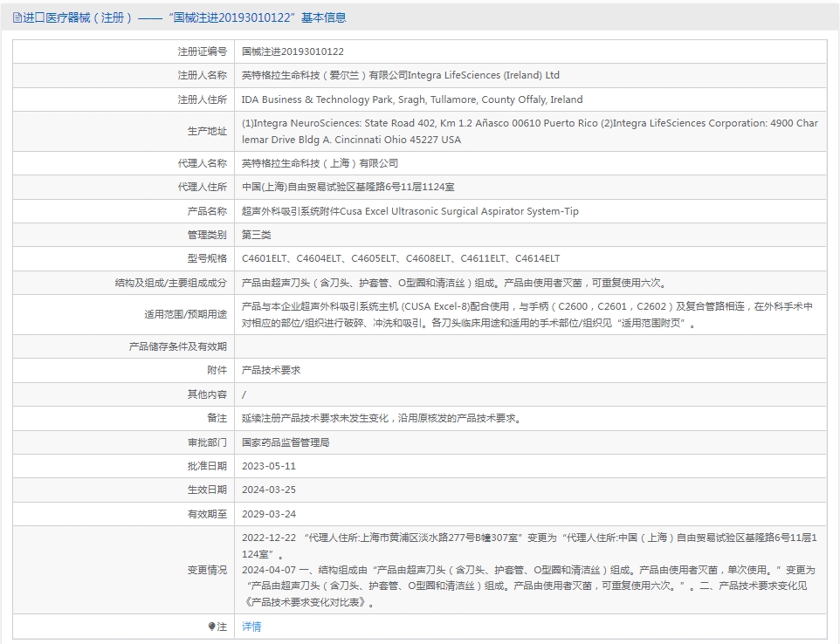Click the 型号规格 label

pyautogui.click(x=207, y=258)
